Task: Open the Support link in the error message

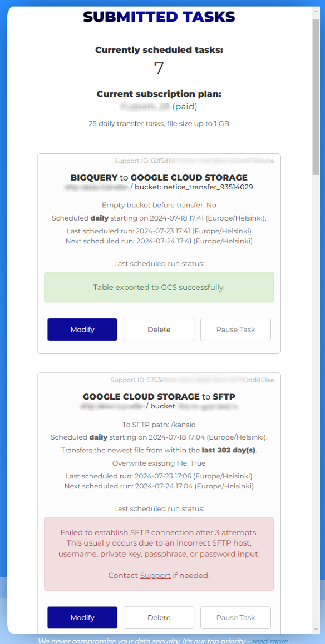Action: (x=155, y=576)
